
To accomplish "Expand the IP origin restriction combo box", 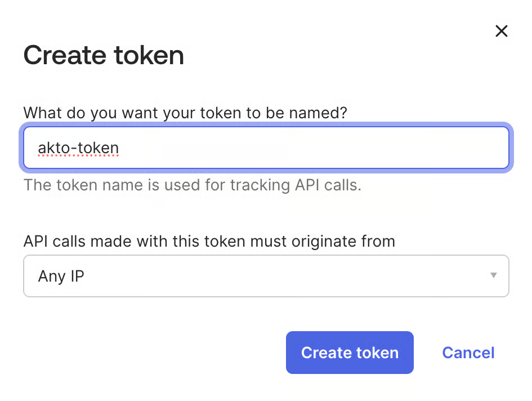I will [266, 276].
